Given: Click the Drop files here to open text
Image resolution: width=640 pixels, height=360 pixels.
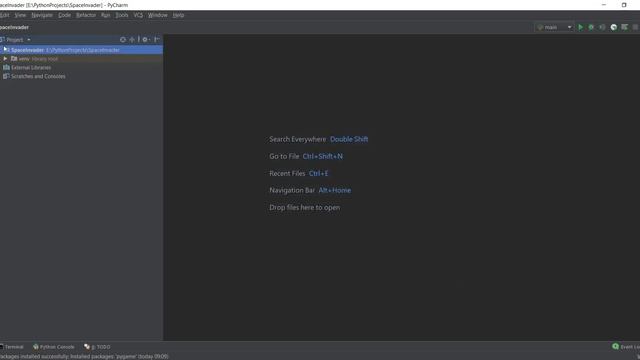Looking at the screenshot, I should 304,207.
